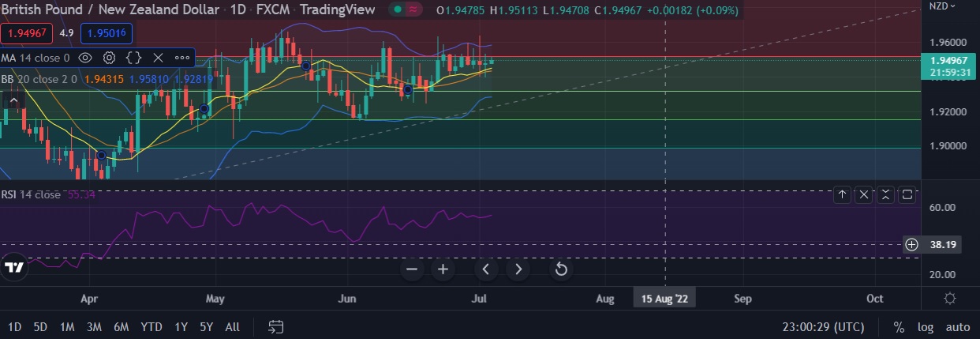Click the TradingView logo
980x339 pixels.
pos(14,267)
